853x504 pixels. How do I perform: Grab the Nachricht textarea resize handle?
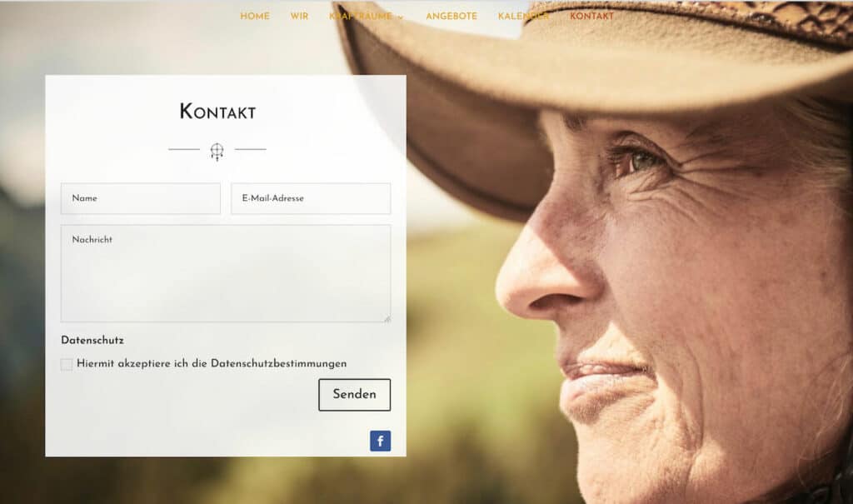(387, 319)
